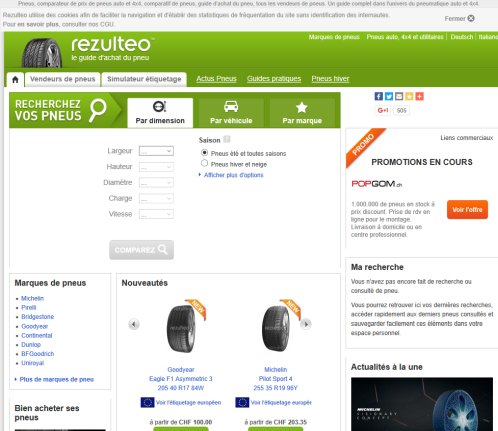Share the page by email icon
The width and height of the screenshot is (498, 431).
point(399,96)
